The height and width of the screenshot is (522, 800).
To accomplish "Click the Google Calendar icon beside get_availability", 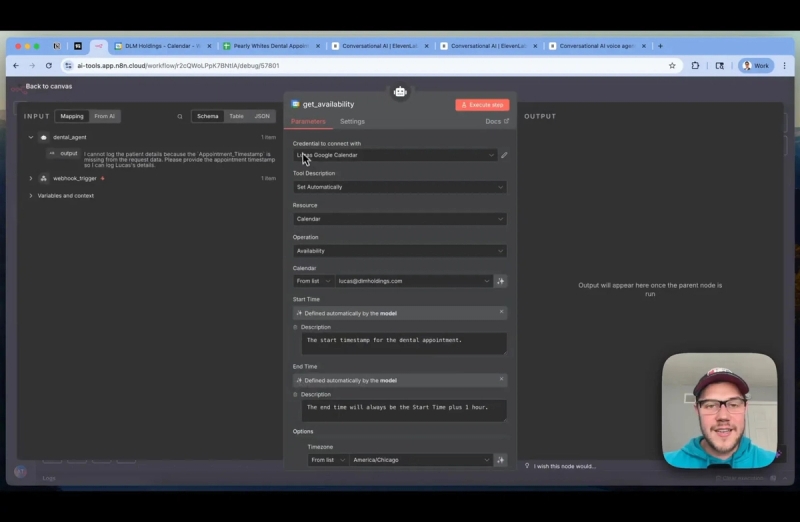I will (x=295, y=104).
